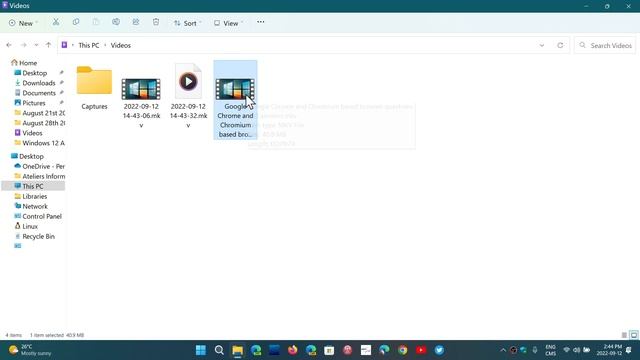Click the Delete trash icon in toolbar
This screenshot has width=640, height=360.
pos(156,22)
